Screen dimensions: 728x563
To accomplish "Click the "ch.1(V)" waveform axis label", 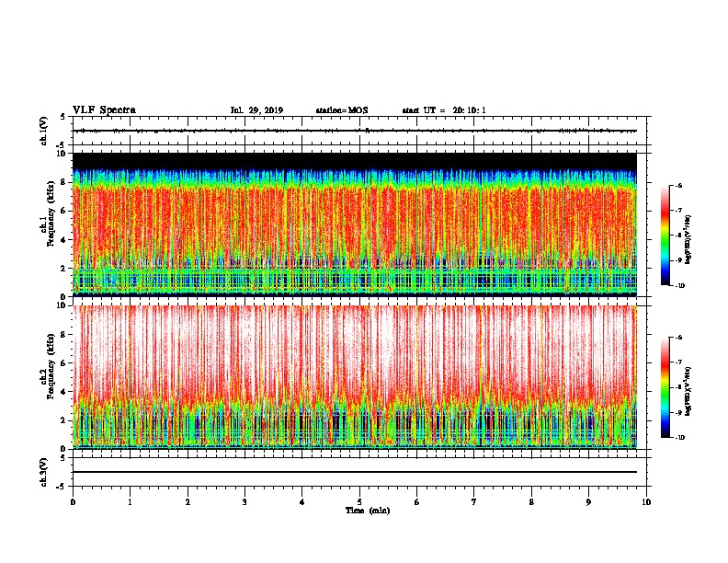I will pos(44,131).
